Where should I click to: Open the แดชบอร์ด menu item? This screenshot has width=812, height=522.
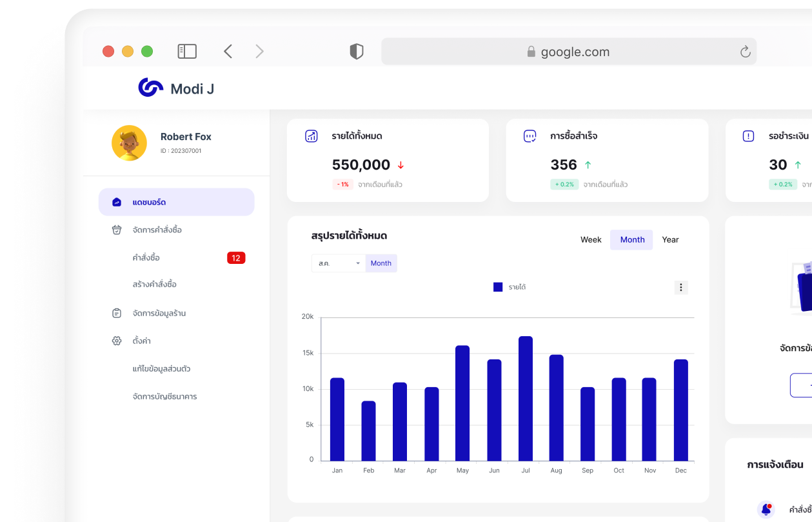pos(177,202)
